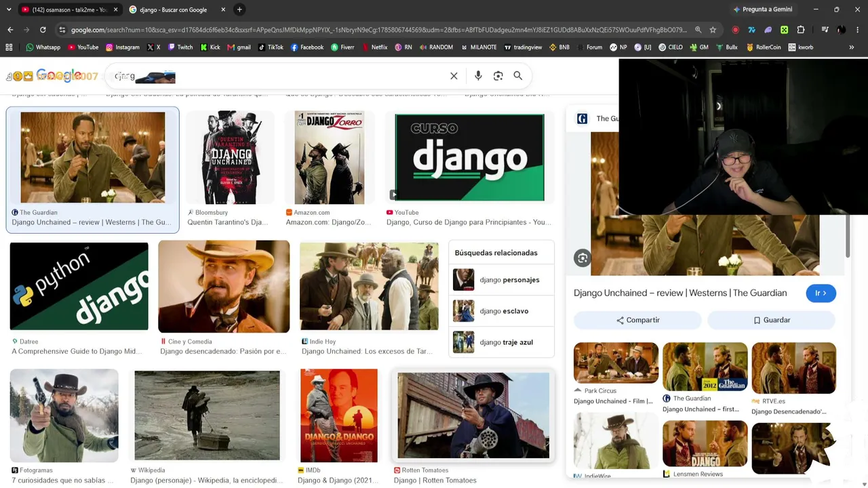Image resolution: width=868 pixels, height=488 pixels.
Task: Open the Chrome apps grid in bookmarks bar
Action: pos(9,47)
